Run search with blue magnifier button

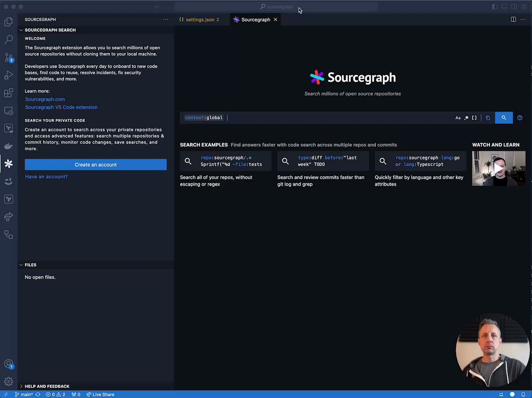tap(504, 118)
